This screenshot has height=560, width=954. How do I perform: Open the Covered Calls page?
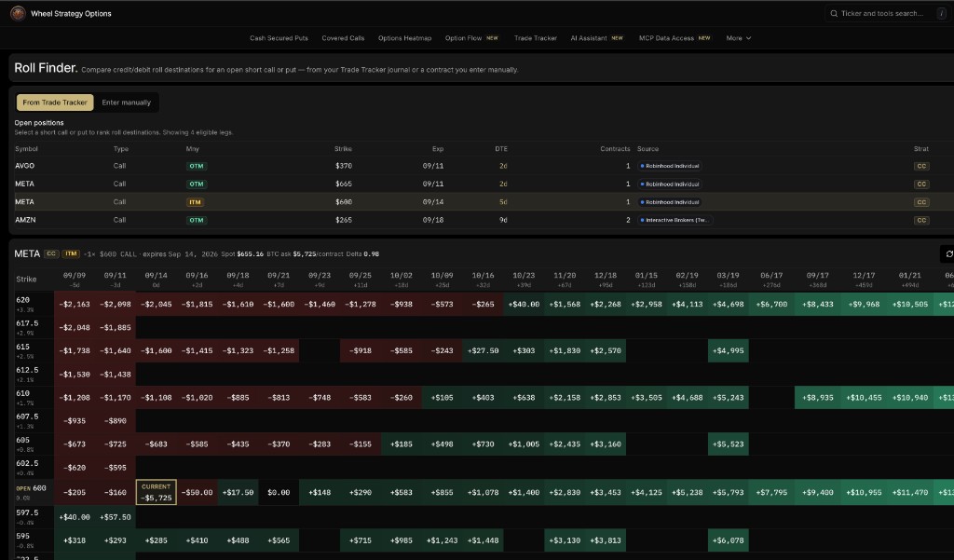(343, 38)
